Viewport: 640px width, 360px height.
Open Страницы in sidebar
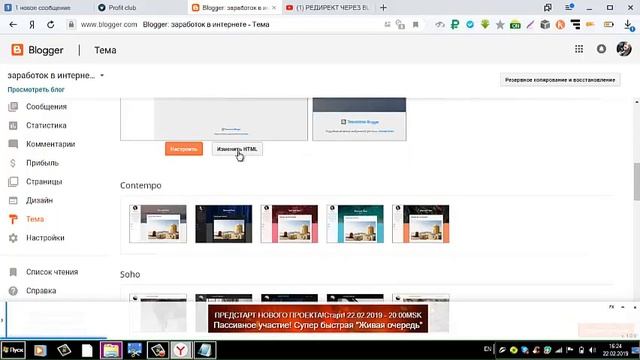coord(44,182)
